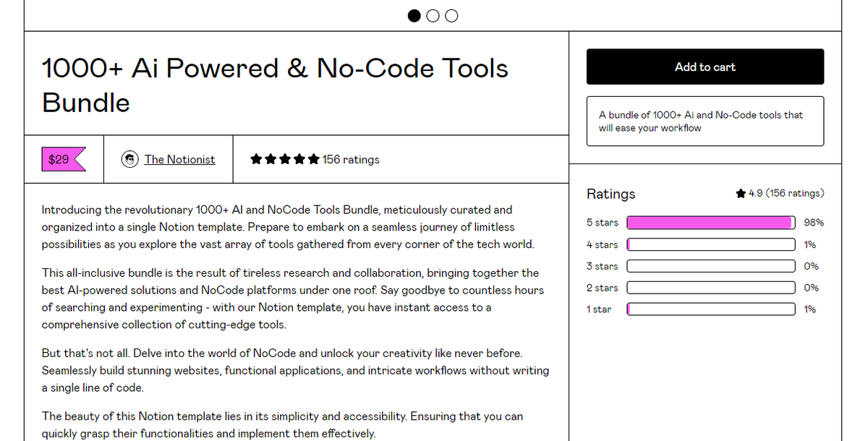Click the 98% value for 5 stars

814,223
